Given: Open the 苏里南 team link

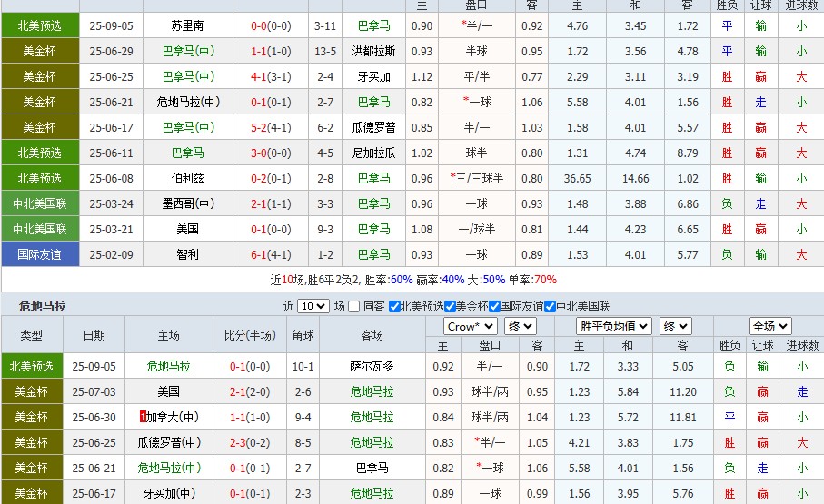Looking at the screenshot, I should click(x=187, y=26).
